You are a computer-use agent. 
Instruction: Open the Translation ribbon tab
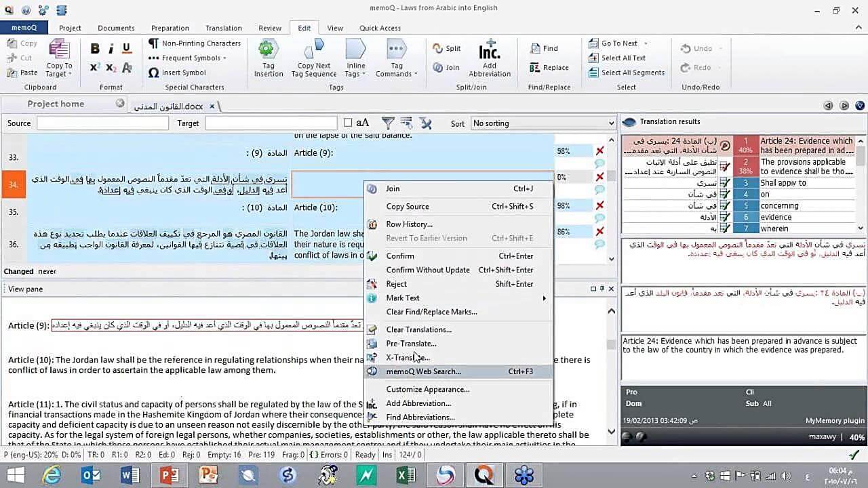[224, 28]
